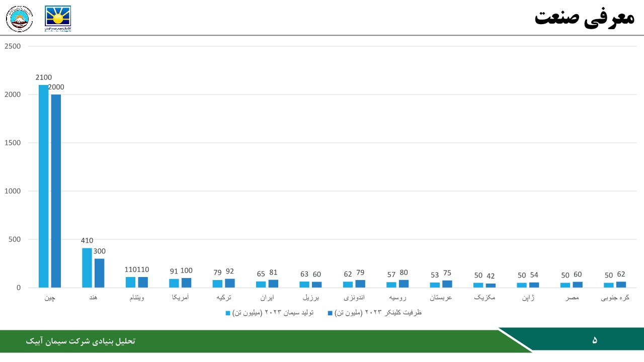This screenshot has width=644, height=362.
Task: Select the light-blue legend marker for cement production
Action: click(227, 313)
